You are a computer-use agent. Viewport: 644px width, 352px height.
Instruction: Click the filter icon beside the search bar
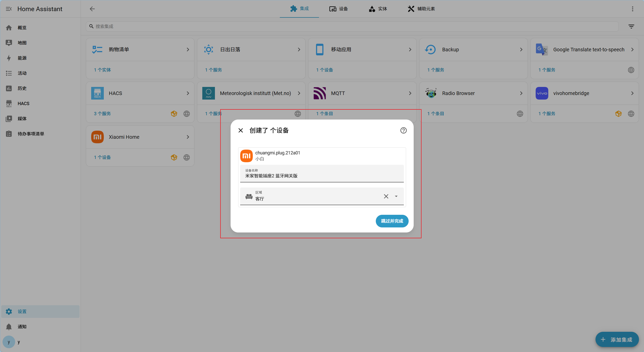(x=631, y=26)
